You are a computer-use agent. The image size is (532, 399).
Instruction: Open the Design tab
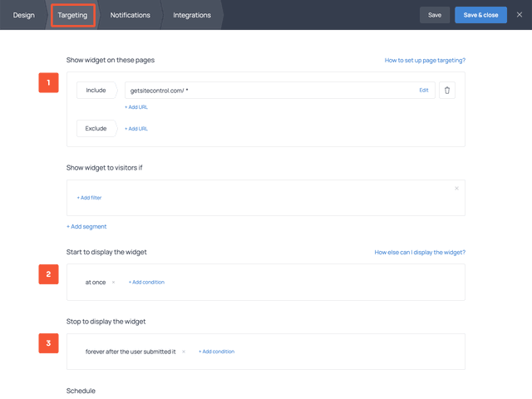click(24, 15)
